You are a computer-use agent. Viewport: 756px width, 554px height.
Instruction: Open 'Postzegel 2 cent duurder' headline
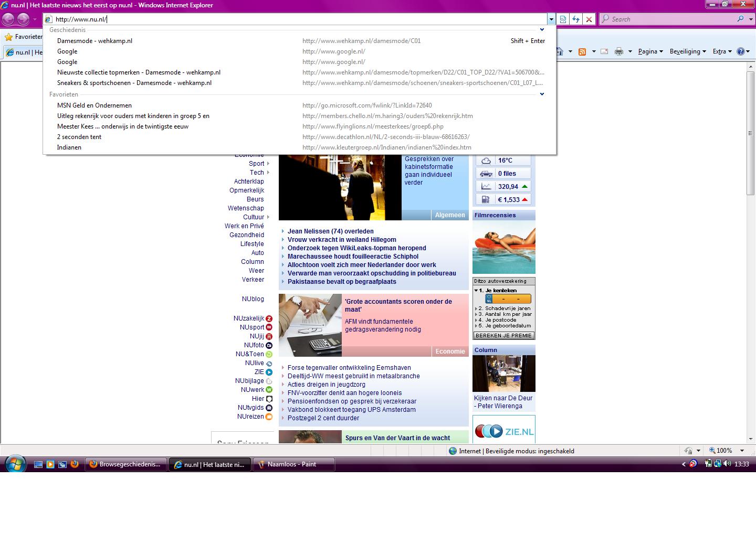pos(323,418)
